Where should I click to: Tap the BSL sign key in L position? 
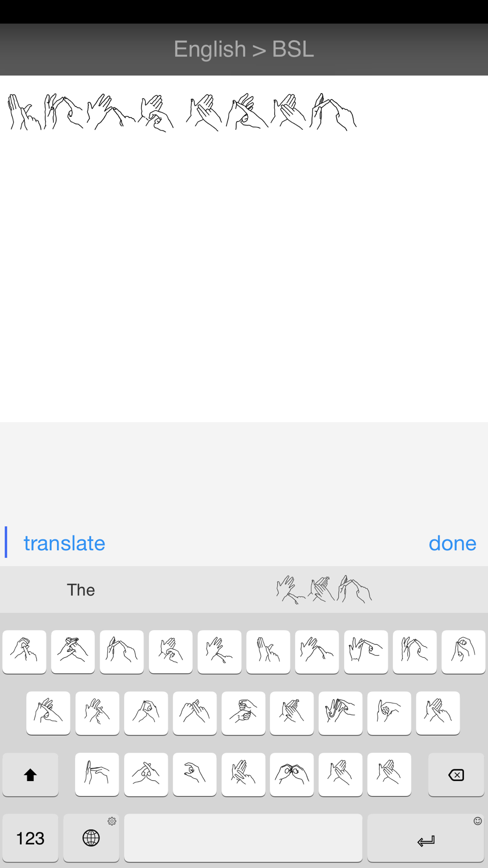click(438, 713)
